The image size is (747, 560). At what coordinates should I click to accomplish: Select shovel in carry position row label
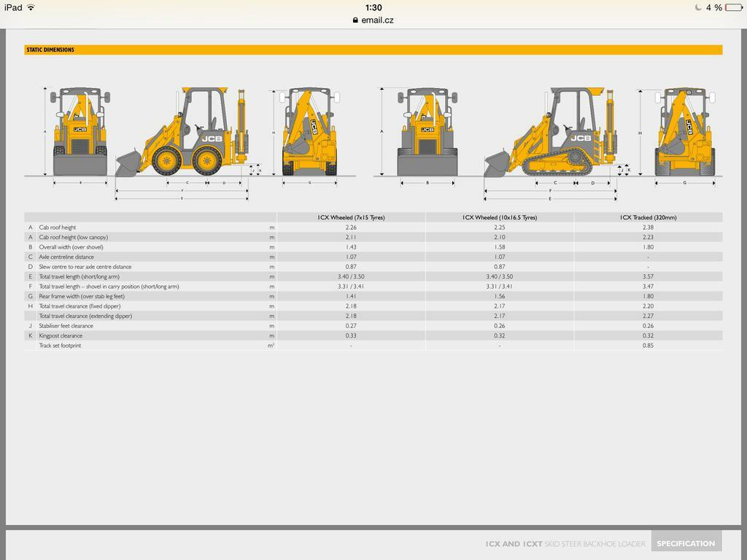pyautogui.click(x=109, y=287)
